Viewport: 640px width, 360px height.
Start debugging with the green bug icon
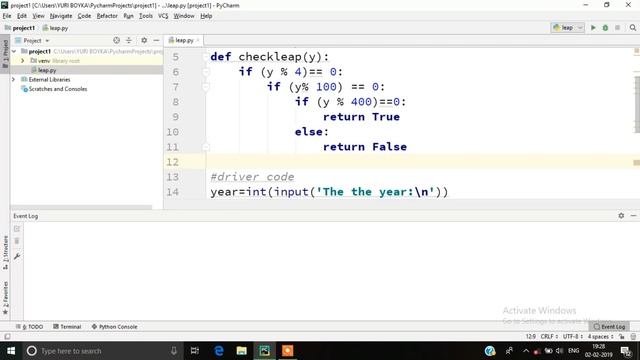coord(605,28)
